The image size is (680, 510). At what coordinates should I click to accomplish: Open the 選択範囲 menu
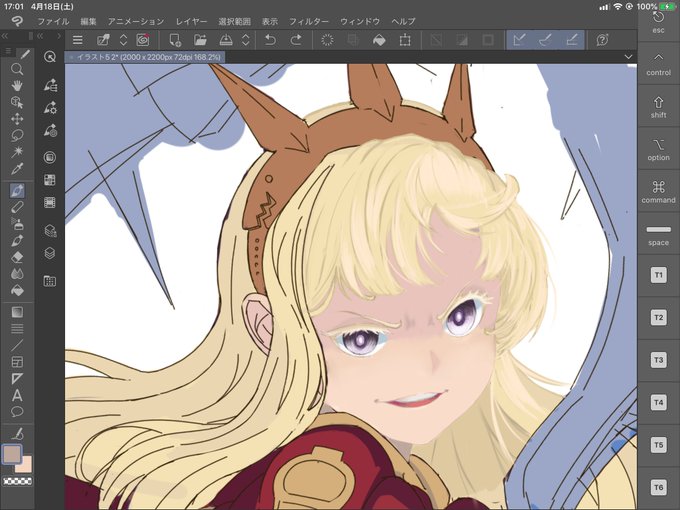tap(234, 21)
